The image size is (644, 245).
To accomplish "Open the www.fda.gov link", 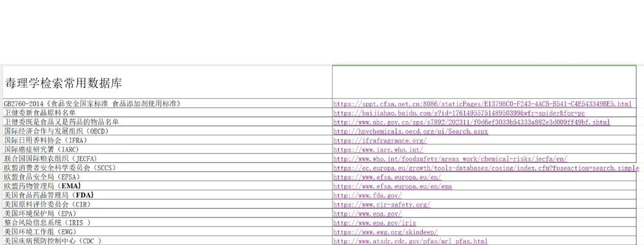I will click(x=367, y=196).
